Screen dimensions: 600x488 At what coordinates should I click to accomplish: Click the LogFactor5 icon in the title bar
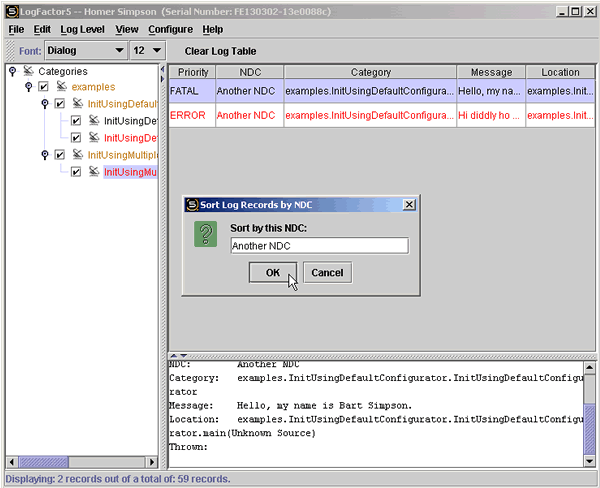10,10
